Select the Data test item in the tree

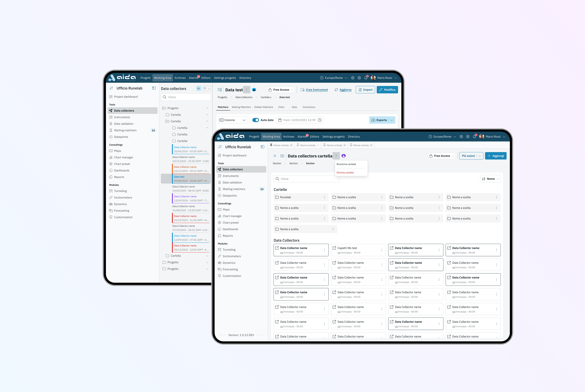pos(186,179)
